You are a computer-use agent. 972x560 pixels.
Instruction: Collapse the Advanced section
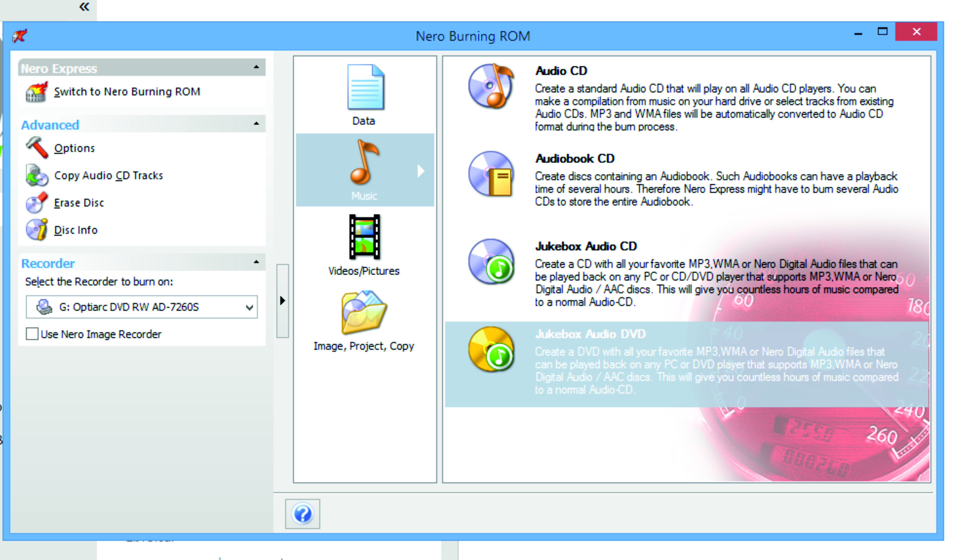[257, 124]
